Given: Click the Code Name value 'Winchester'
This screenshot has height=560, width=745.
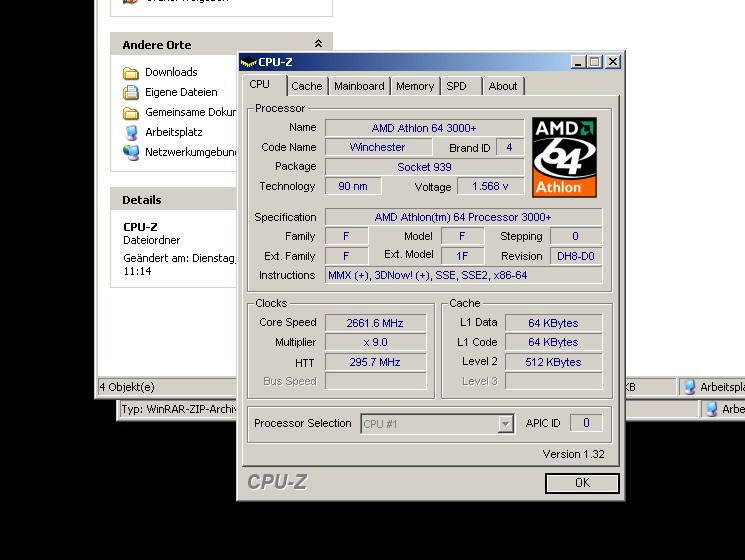Looking at the screenshot, I should (x=378, y=147).
